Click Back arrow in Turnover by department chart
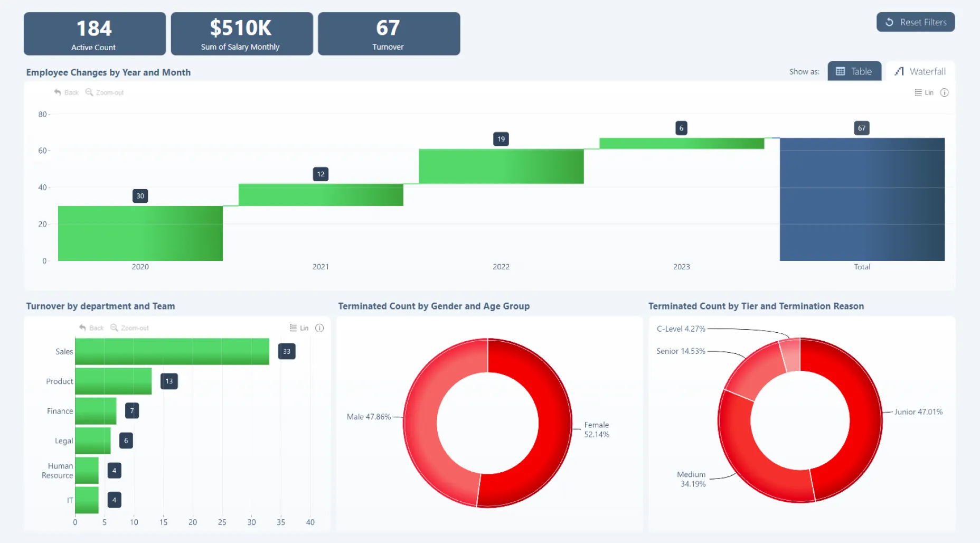 pos(82,328)
